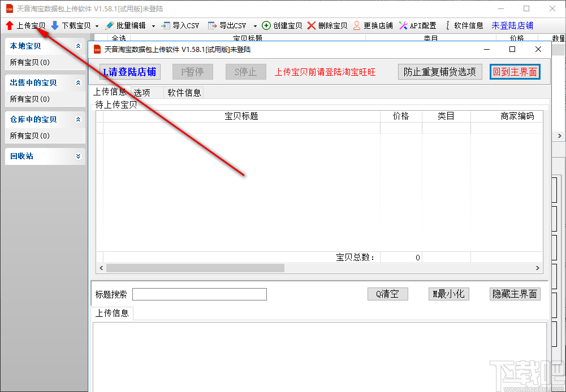The height and width of the screenshot is (392, 566).
Task: Click the table horizontal scrollbar thumb
Action: coord(195,268)
